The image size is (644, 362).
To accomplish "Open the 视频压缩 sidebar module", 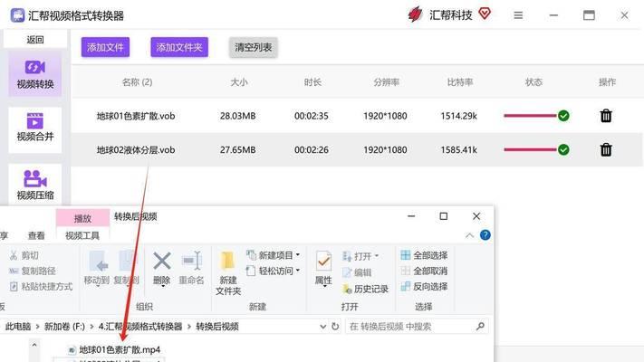I will click(x=35, y=185).
